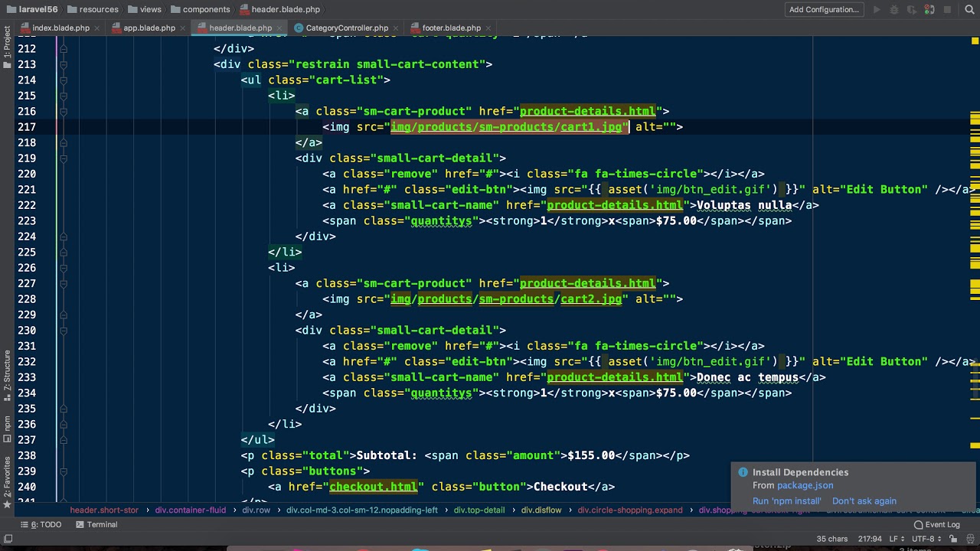Viewport: 980px width, 551px height.
Task: Select div.disflow in structure breadcrumb
Action: point(541,510)
